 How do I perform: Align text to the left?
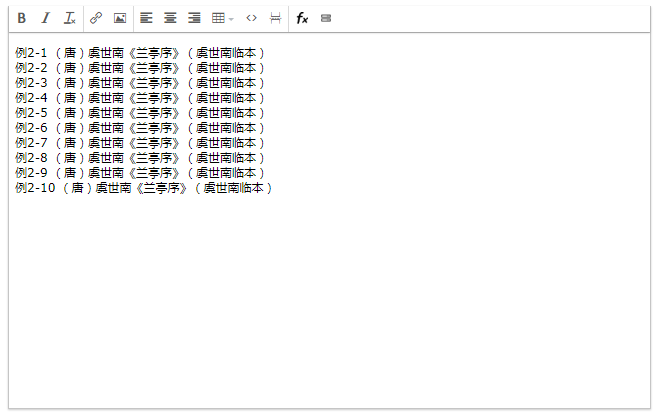coord(146,18)
